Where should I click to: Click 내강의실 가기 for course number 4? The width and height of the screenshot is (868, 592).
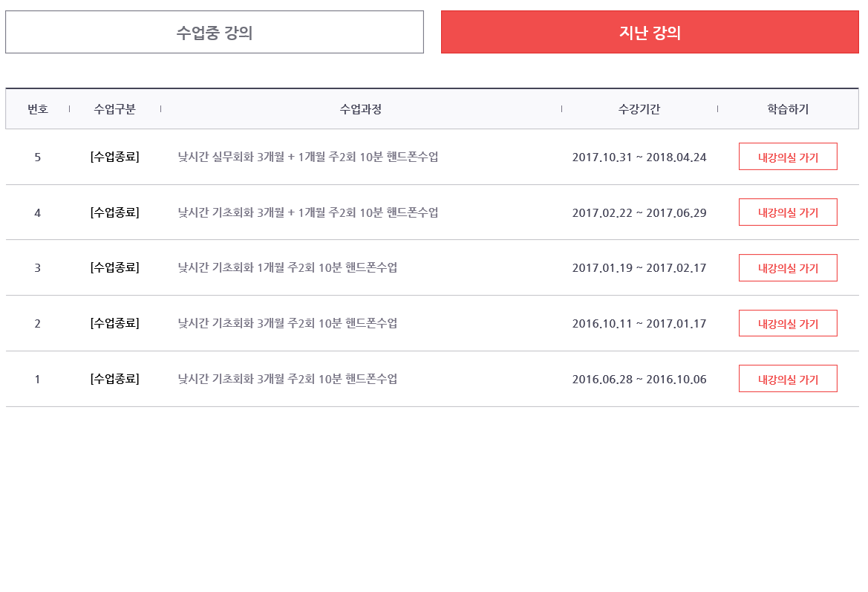(788, 212)
